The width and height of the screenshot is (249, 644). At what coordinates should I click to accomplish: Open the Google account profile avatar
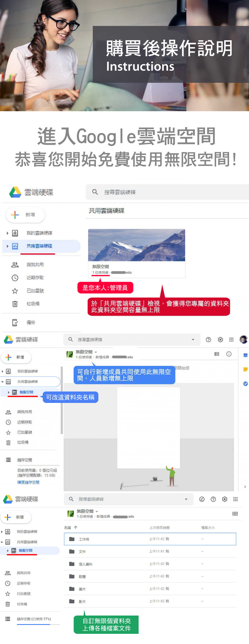[243, 339]
